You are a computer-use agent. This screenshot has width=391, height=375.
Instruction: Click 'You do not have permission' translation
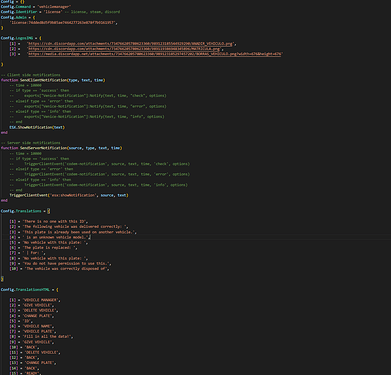[x=66, y=263]
